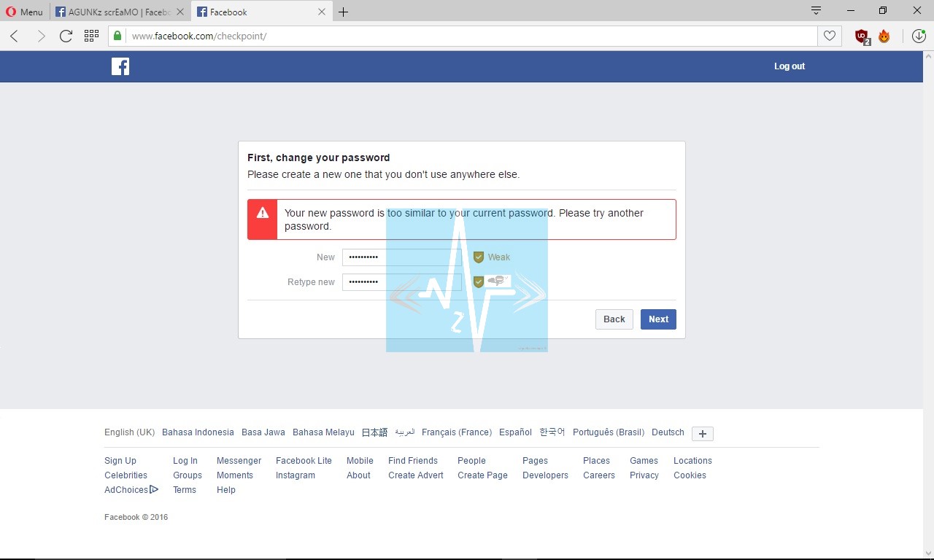Image resolution: width=934 pixels, height=560 pixels.
Task: Open the Careers footer link
Action: (599, 475)
